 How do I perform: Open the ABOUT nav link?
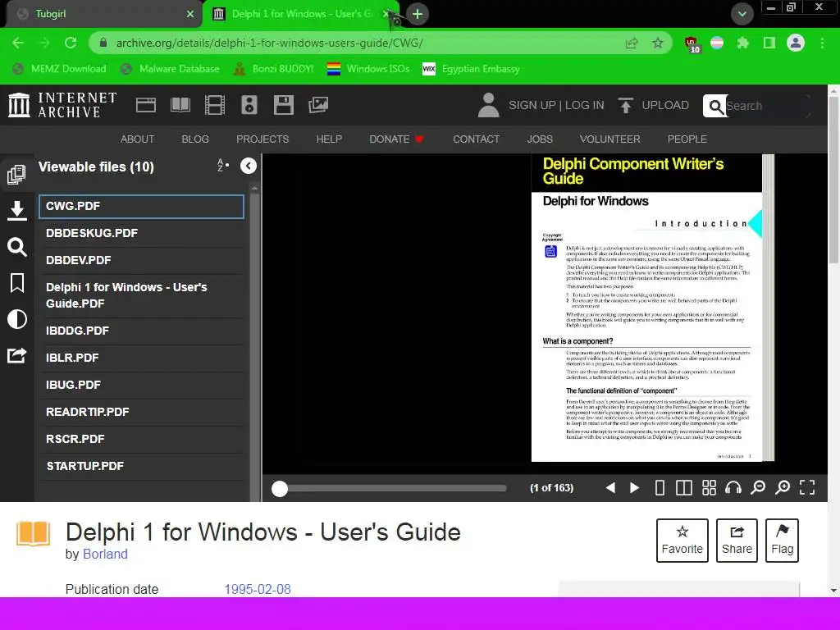pyautogui.click(x=137, y=139)
